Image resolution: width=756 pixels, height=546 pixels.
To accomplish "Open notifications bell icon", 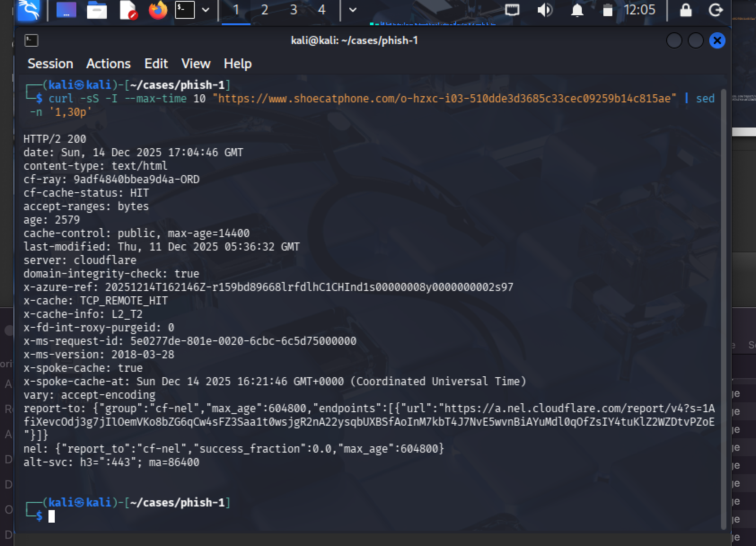I will [577, 10].
